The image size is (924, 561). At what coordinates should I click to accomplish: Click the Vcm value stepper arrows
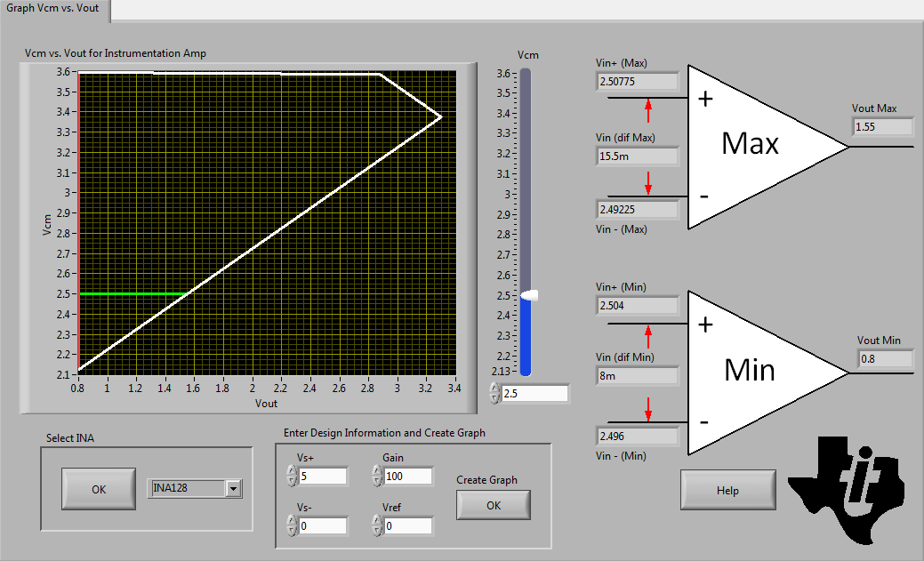[x=494, y=393]
